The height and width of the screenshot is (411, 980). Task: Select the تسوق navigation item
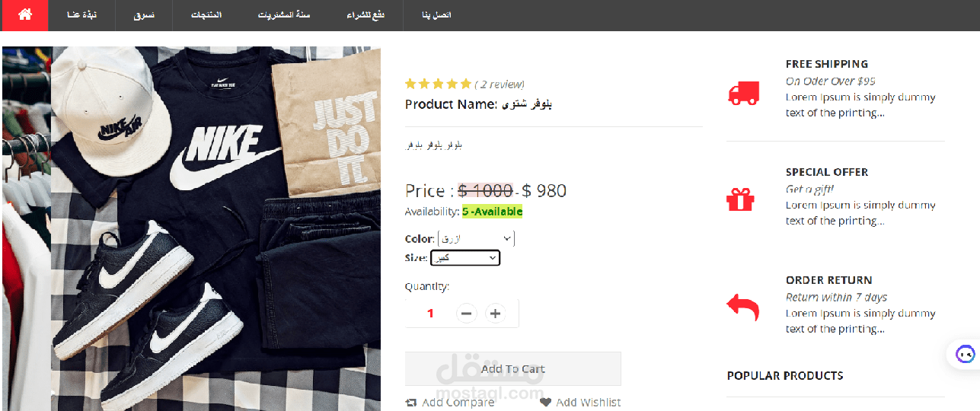pos(144,15)
